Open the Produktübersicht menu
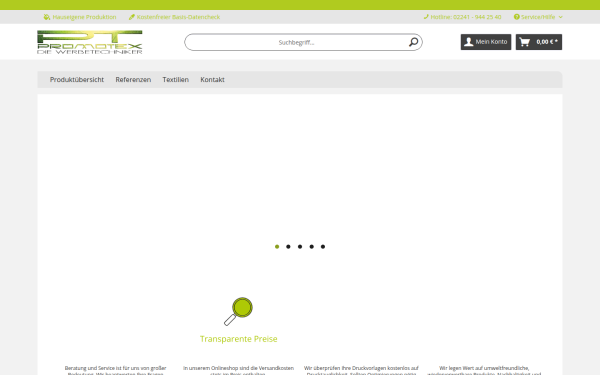 tap(77, 80)
